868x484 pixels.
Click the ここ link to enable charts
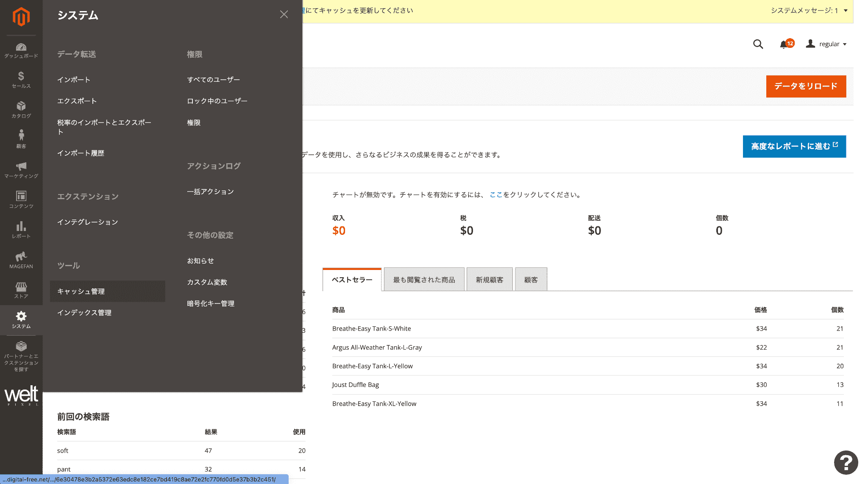(496, 195)
